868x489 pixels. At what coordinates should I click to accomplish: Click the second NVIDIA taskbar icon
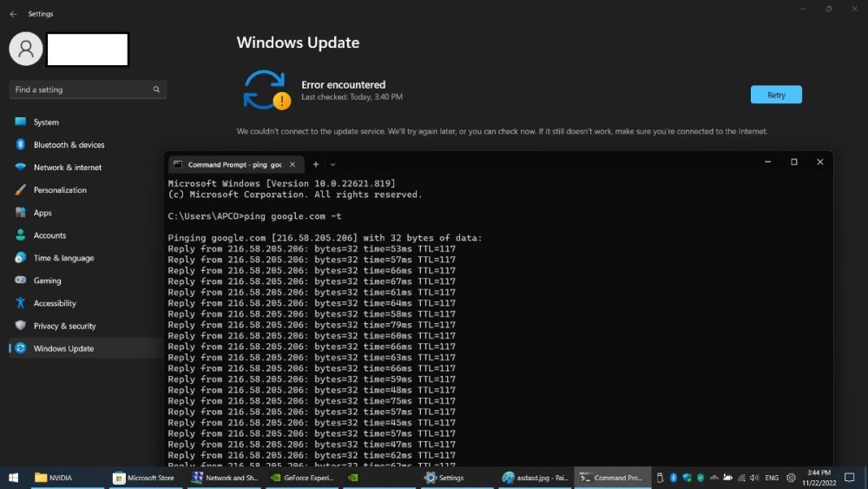(x=352, y=478)
